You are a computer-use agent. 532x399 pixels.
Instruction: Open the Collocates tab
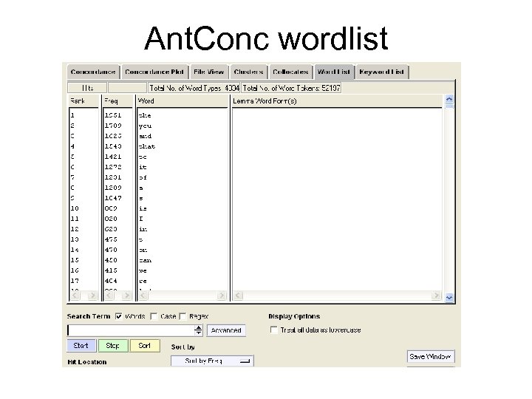pos(290,72)
